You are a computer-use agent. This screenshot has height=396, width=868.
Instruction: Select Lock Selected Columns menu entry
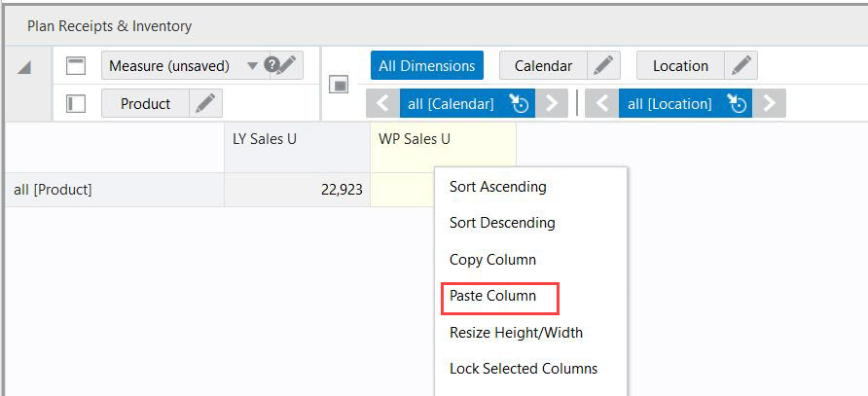(x=524, y=369)
